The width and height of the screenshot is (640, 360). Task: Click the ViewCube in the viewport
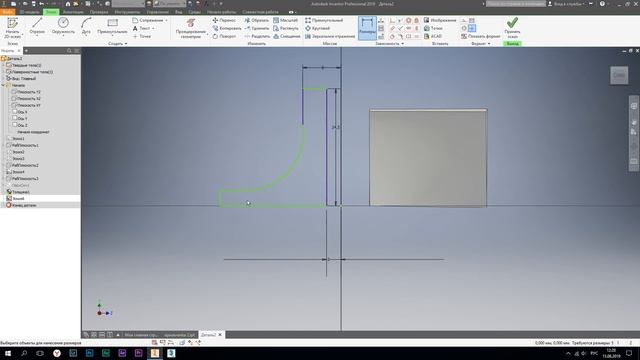[x=619, y=75]
